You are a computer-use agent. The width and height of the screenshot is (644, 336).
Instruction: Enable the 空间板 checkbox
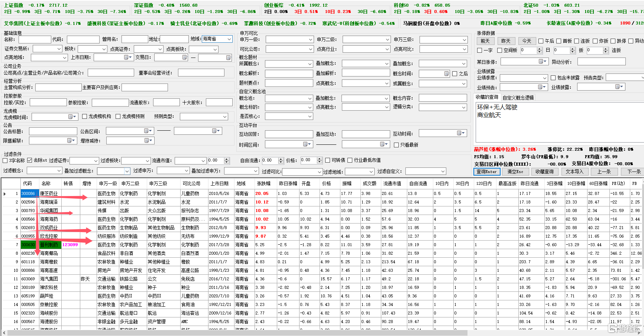pos(499,50)
